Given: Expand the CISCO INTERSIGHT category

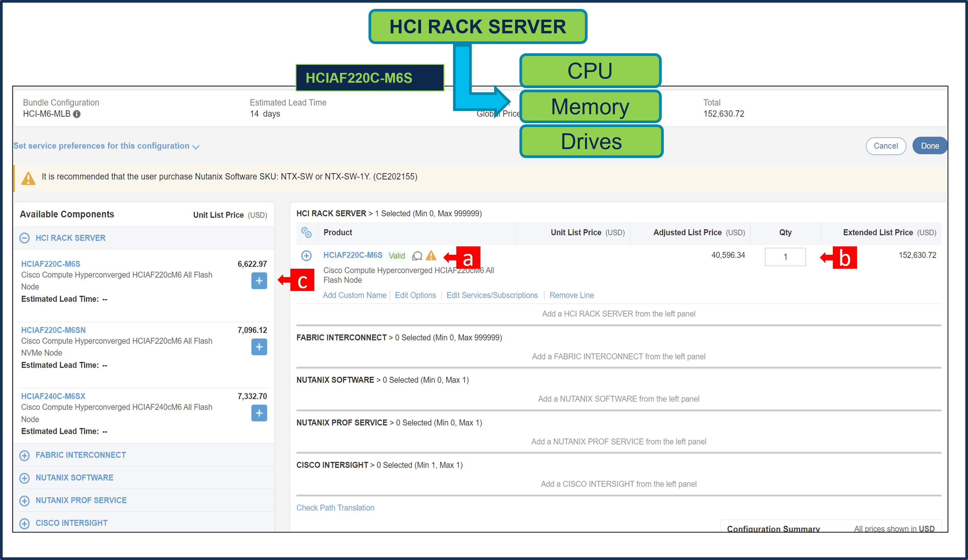Looking at the screenshot, I should point(25,523).
